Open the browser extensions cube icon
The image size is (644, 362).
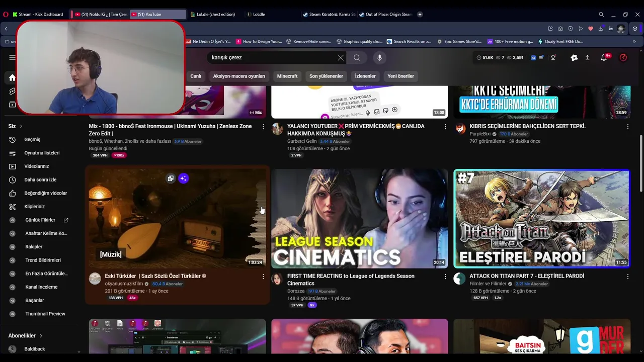pos(635,29)
